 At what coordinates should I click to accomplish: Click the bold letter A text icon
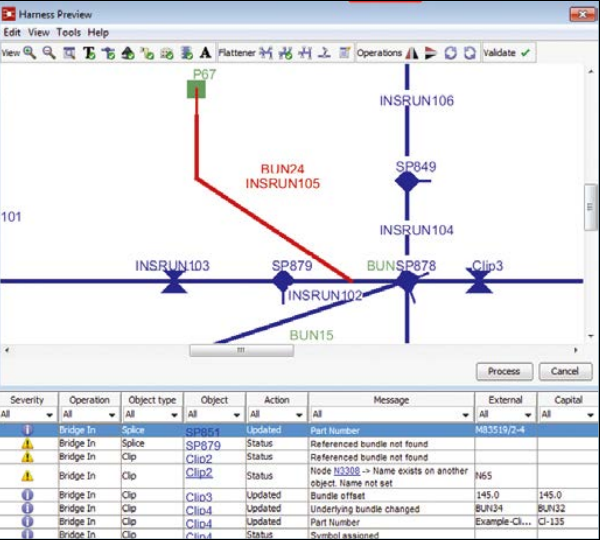206,52
